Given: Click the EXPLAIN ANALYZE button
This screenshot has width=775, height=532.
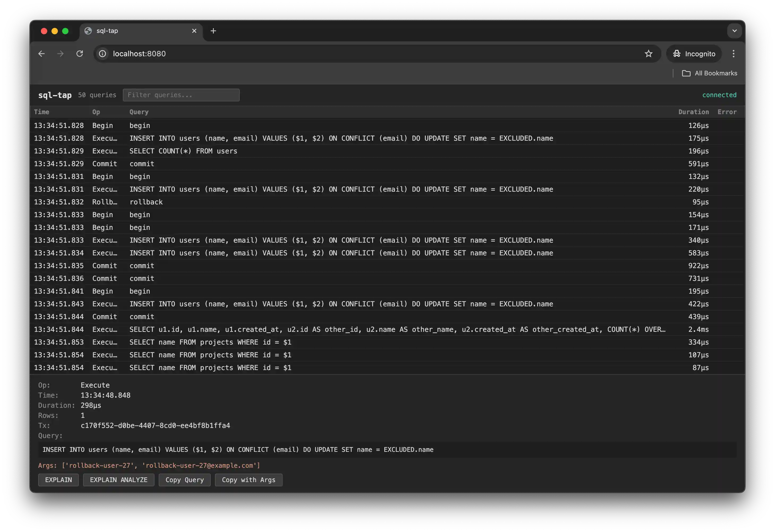Looking at the screenshot, I should (119, 480).
